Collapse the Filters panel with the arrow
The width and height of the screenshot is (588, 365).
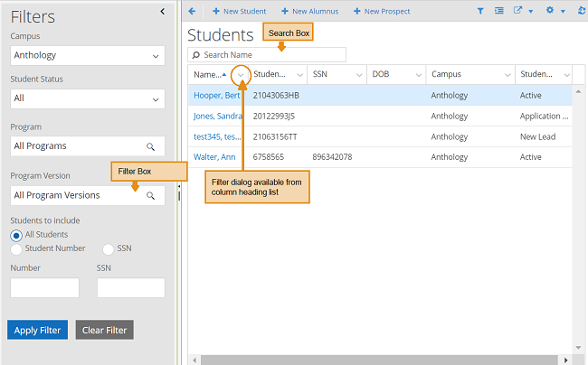pyautogui.click(x=162, y=11)
